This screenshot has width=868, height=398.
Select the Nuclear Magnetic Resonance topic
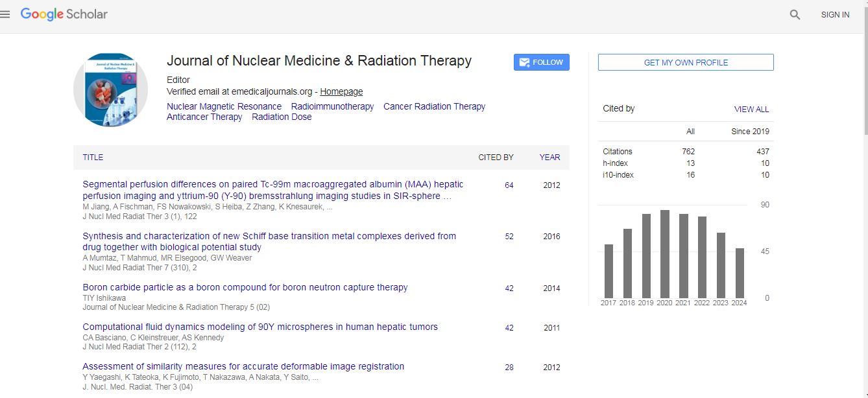click(x=224, y=106)
